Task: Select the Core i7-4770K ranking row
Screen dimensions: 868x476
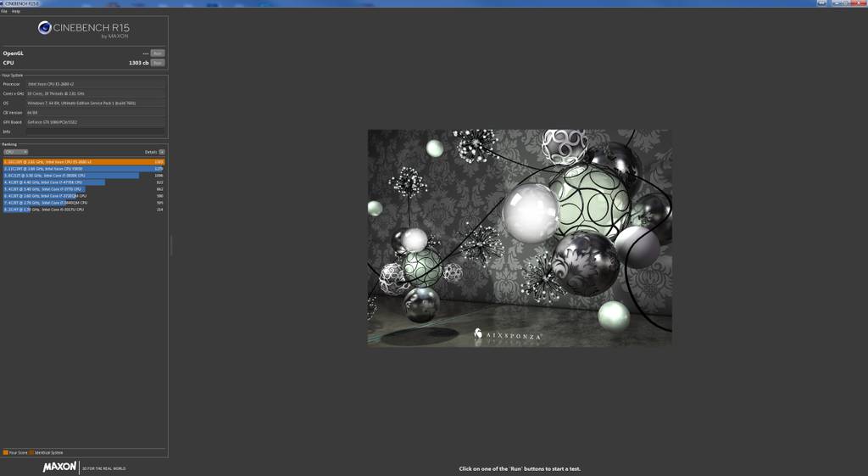Action: [x=84, y=182]
